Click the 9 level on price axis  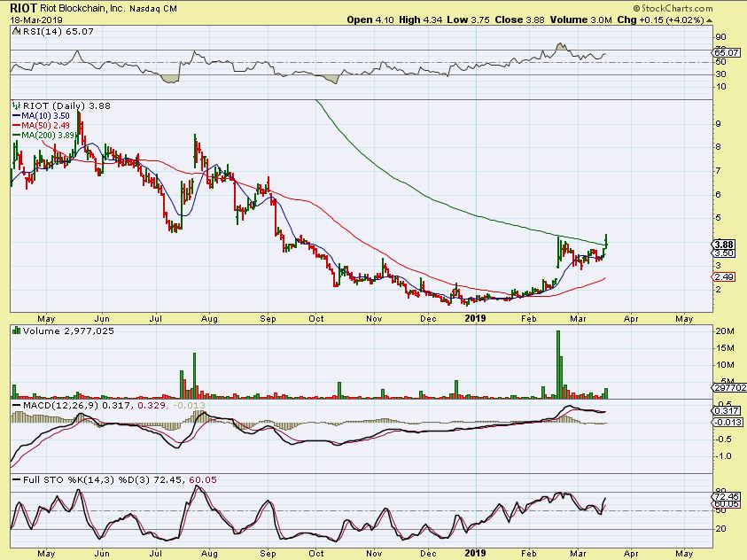719,124
